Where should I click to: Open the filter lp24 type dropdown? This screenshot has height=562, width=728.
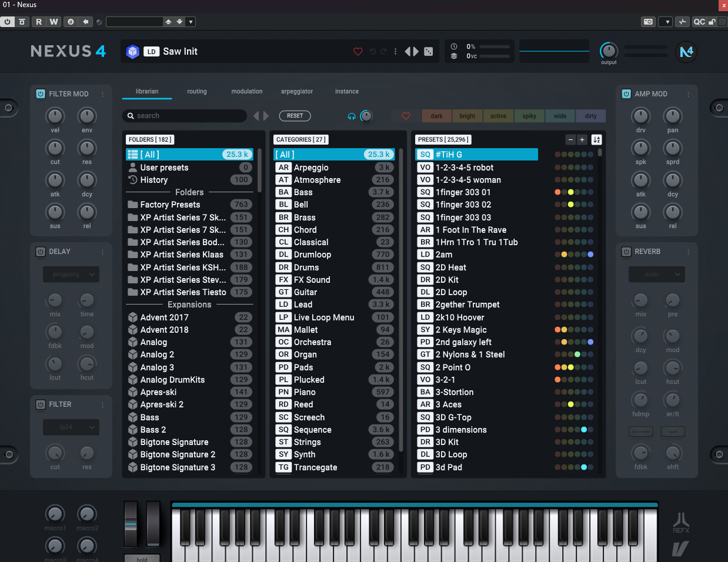71,427
